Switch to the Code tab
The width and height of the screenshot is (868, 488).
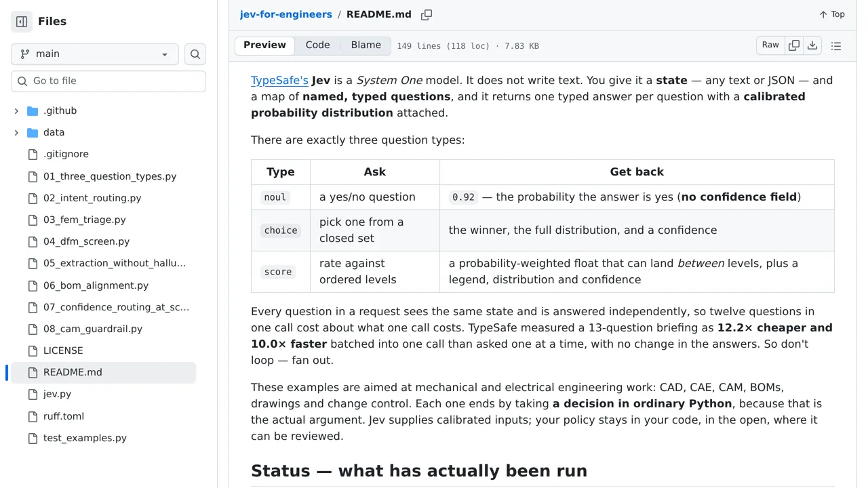(x=317, y=45)
